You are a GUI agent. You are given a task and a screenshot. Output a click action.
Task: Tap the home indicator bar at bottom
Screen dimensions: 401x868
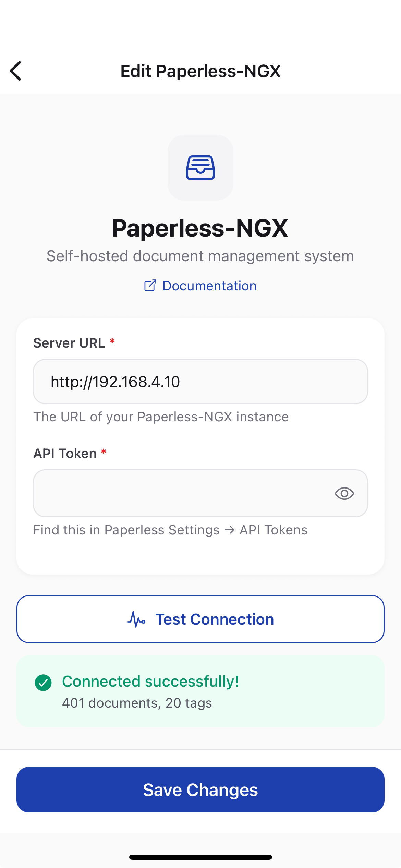200,857
